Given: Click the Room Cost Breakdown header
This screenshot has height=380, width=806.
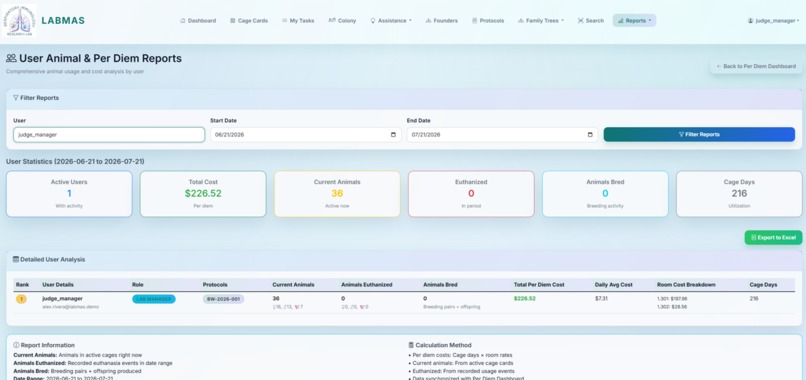Looking at the screenshot, I should 686,284.
